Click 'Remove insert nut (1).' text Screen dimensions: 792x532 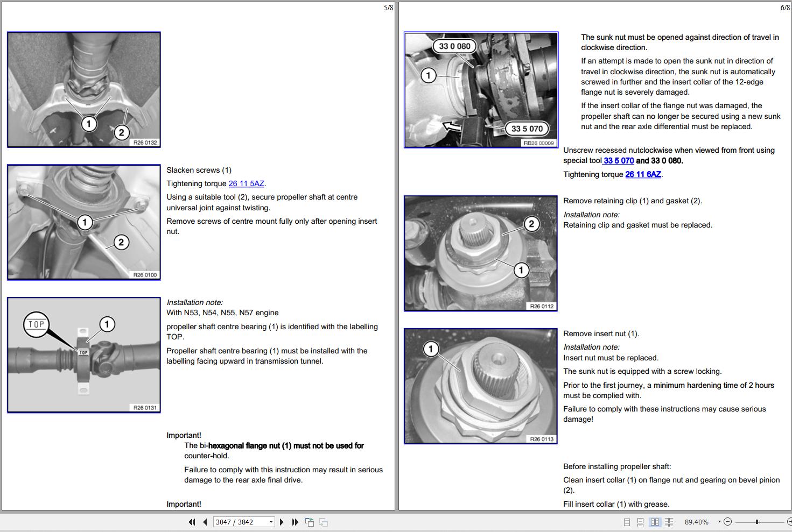tap(601, 334)
